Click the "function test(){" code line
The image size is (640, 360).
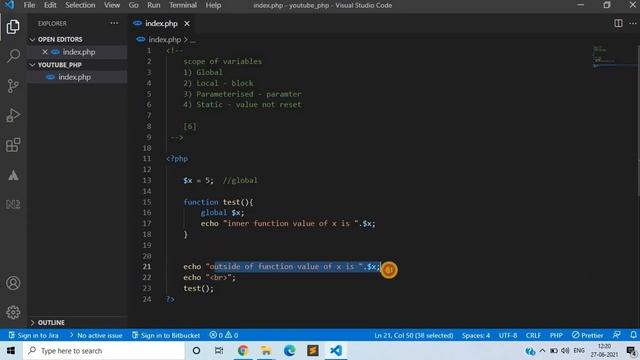click(218, 202)
